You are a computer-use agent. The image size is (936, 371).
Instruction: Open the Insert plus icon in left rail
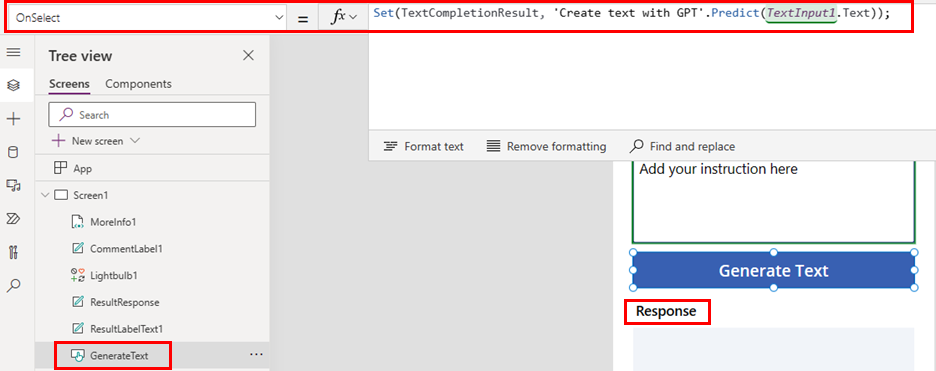(x=13, y=119)
